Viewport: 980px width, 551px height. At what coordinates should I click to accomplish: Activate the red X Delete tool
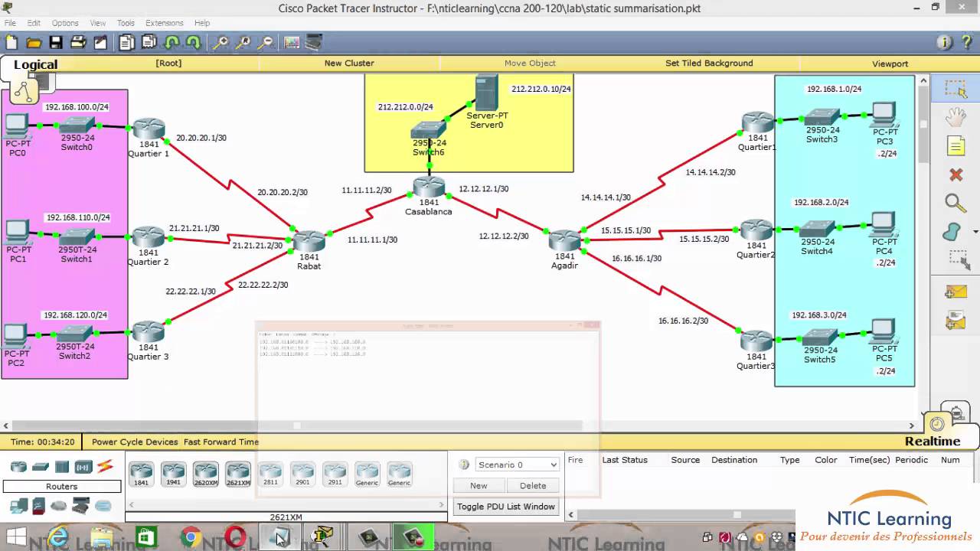click(955, 174)
